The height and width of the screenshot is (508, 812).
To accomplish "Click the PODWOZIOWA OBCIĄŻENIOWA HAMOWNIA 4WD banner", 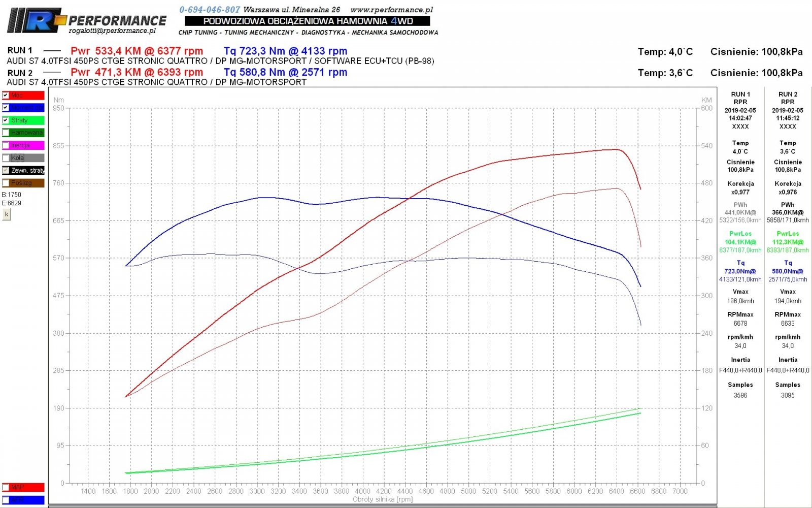I will [x=308, y=21].
